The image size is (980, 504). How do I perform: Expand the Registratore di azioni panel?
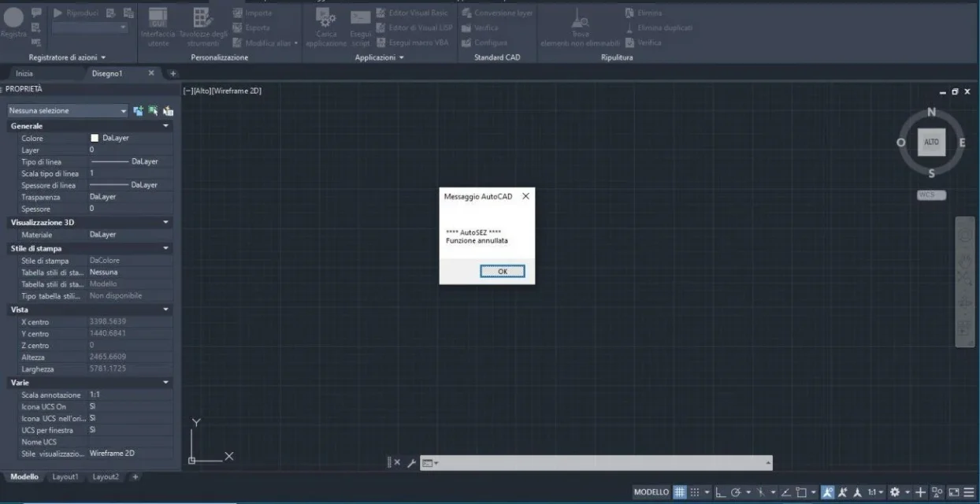pyautogui.click(x=67, y=57)
